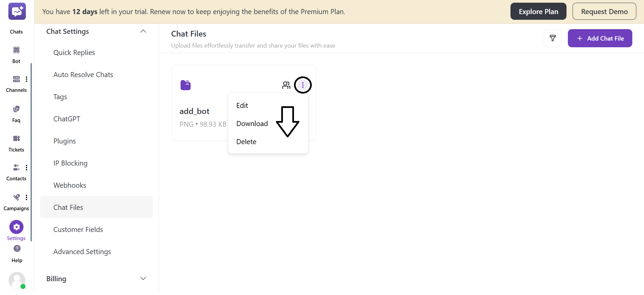Choose Download from the open context menu

tap(252, 123)
